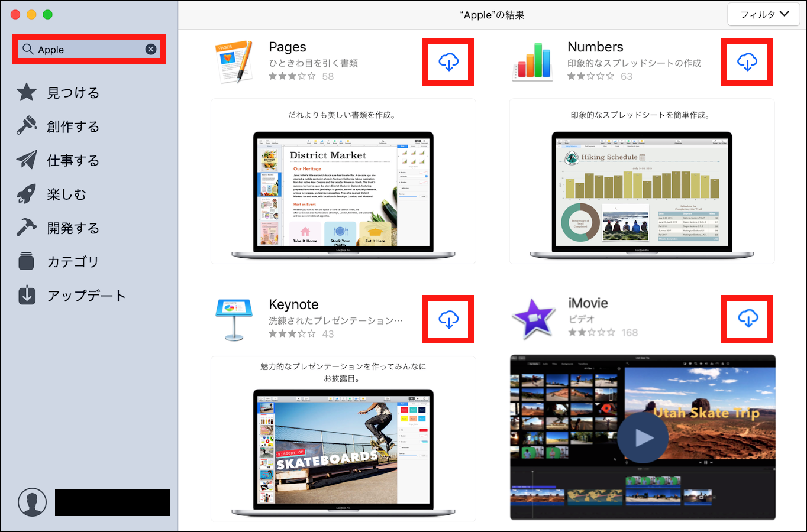The width and height of the screenshot is (807, 532).
Task: Click the magnifying glass search icon
Action: (28, 49)
